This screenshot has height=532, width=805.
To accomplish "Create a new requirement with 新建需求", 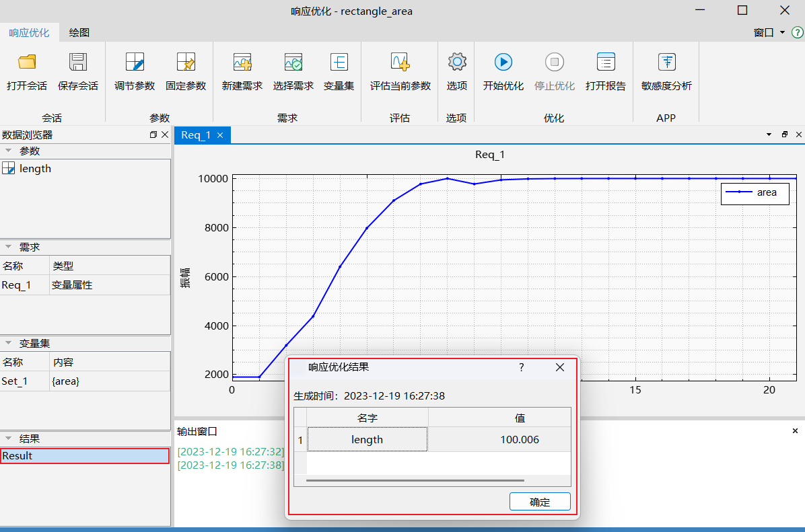I will (242, 63).
